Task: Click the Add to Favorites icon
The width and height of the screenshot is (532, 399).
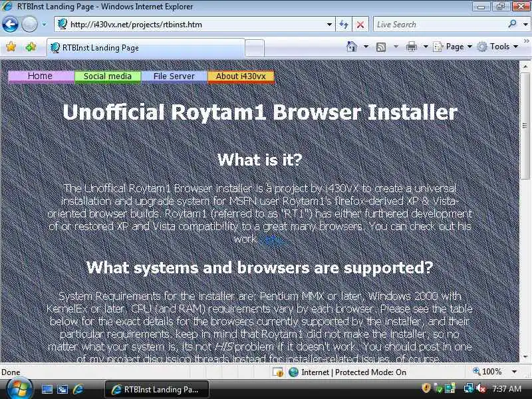Action: (x=31, y=47)
